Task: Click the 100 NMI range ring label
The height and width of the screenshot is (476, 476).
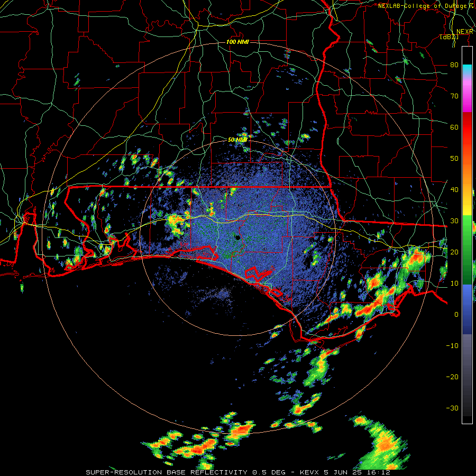Action: pos(237,42)
